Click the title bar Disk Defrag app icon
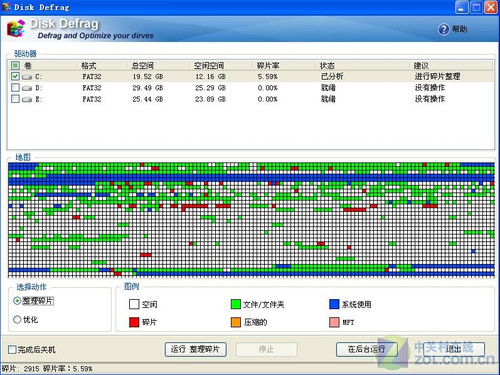Screen dimensions: 500x375 tap(6, 7)
